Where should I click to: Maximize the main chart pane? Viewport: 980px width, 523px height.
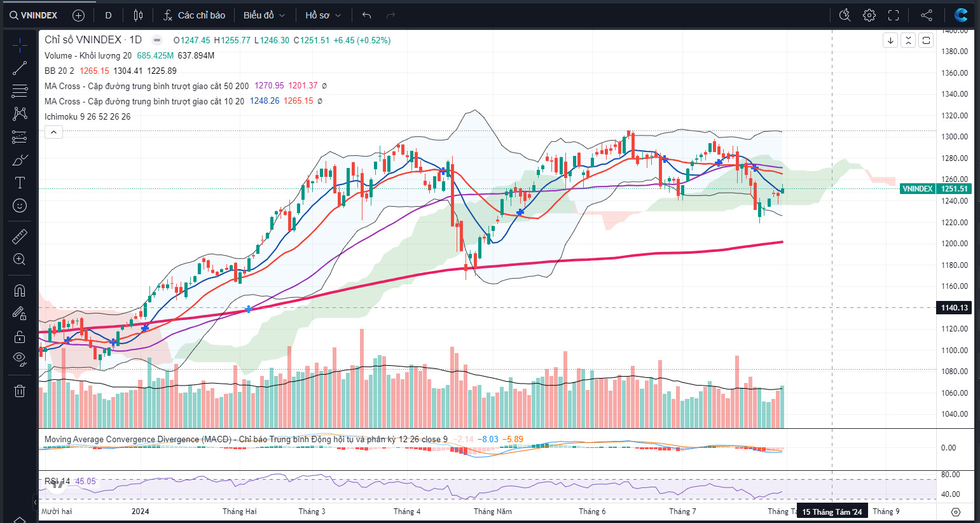tap(926, 40)
